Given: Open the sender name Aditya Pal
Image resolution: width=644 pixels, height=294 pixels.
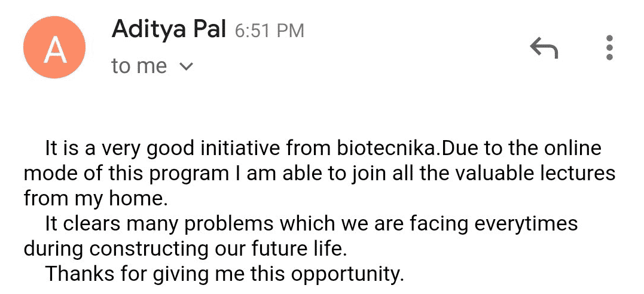Looking at the screenshot, I should (169, 29).
